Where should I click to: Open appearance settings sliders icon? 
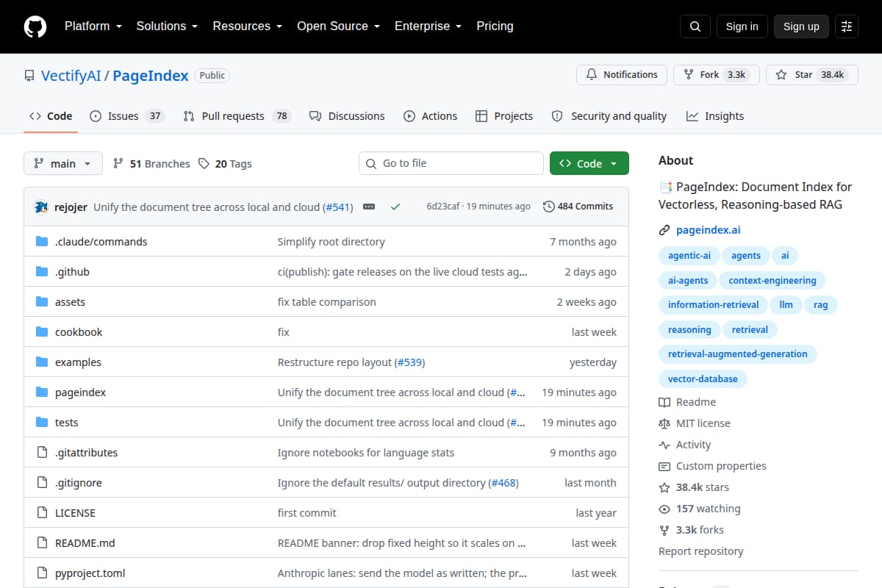847,26
